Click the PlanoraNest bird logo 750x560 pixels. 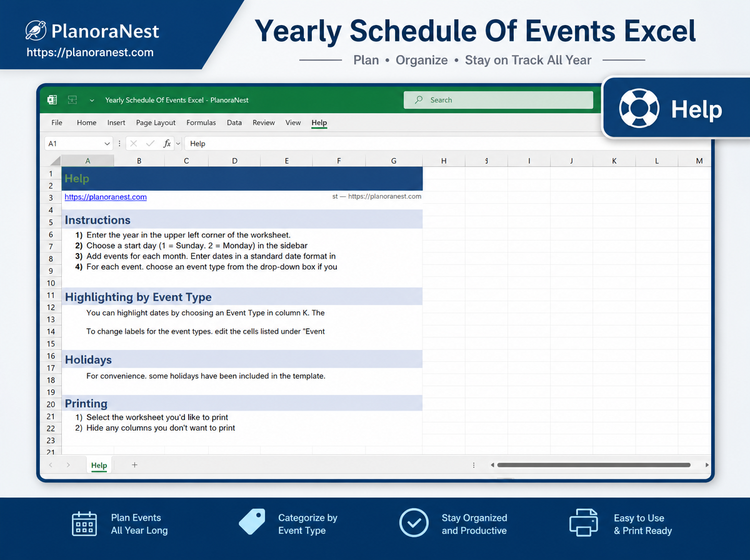click(x=37, y=31)
